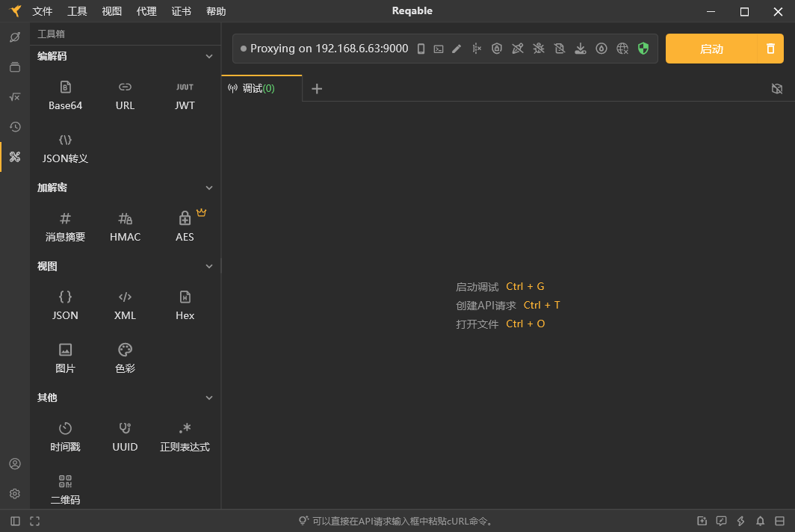Toggle fullscreen mode in status bar
The image size is (795, 532).
pyautogui.click(x=34, y=521)
